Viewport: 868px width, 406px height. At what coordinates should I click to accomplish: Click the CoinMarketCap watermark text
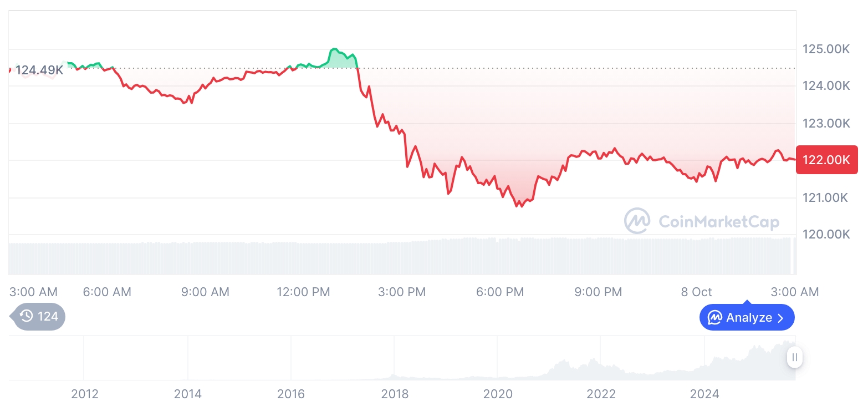(x=718, y=222)
